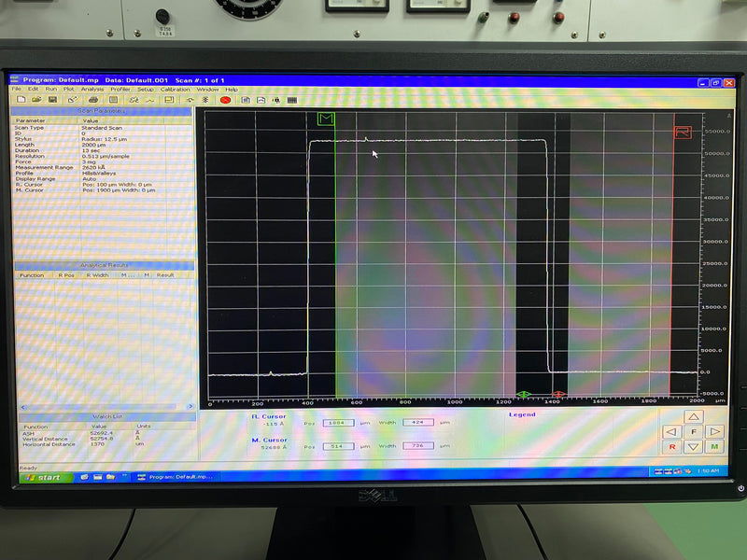This screenshot has width=747, height=560.
Task: Open the Profiler menu
Action: tap(120, 89)
